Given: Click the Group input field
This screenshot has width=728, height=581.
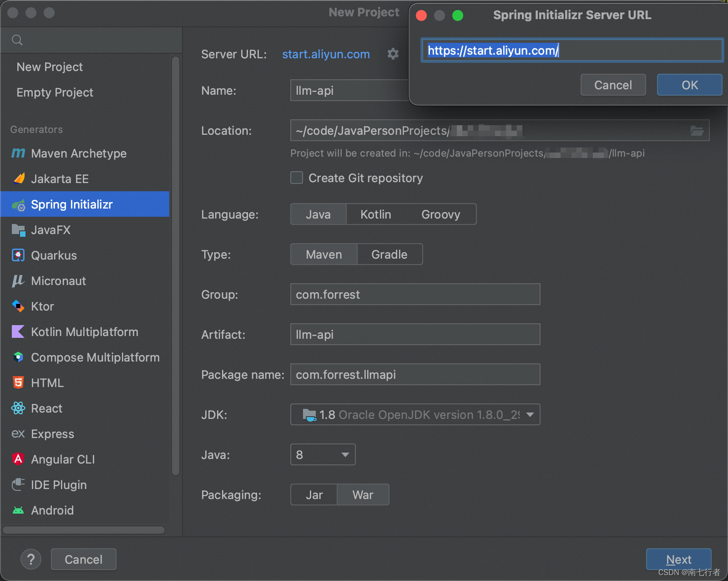Looking at the screenshot, I should (415, 294).
